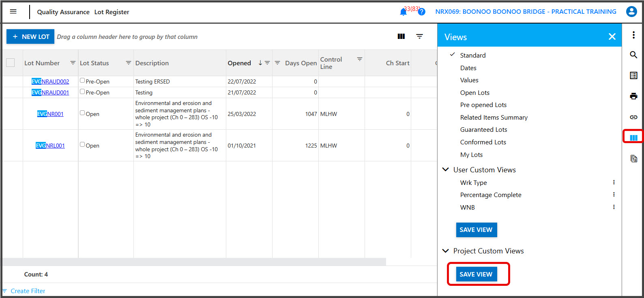Open options menu for Wrk Type view
The height and width of the screenshot is (298, 644).
(614, 182)
